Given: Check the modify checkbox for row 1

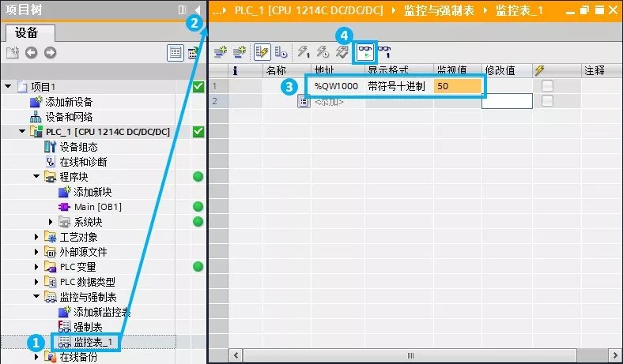Looking at the screenshot, I should [x=547, y=85].
